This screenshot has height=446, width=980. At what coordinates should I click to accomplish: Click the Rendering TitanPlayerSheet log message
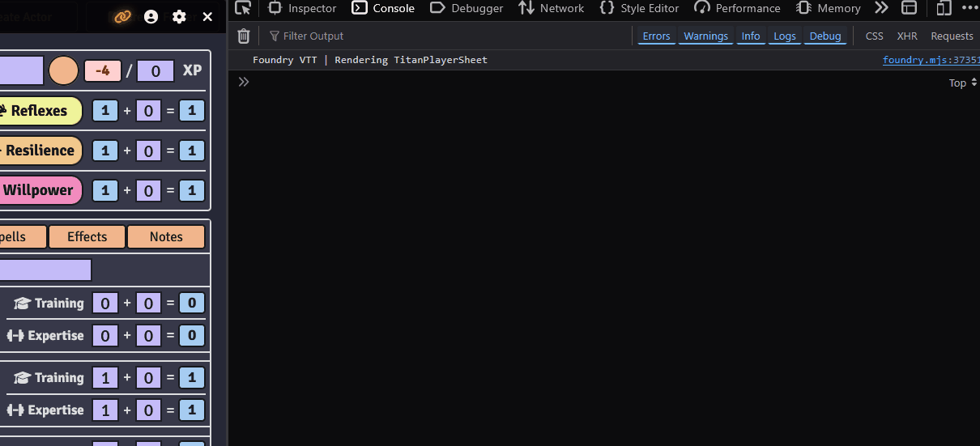coord(370,60)
